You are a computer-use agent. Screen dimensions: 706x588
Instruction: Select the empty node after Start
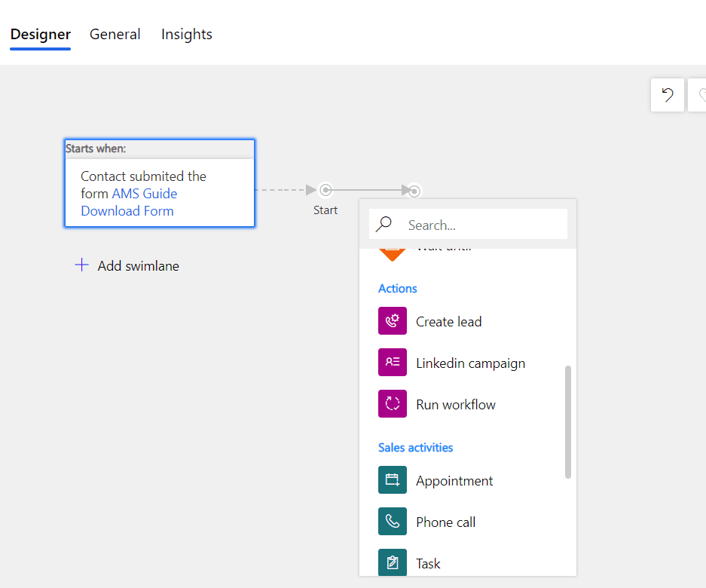[414, 191]
